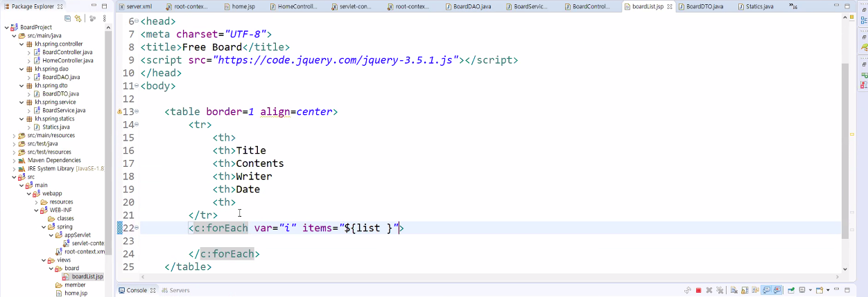Select BoardService.java in Package Explorer
Image resolution: width=868 pixels, height=297 pixels.
[64, 111]
